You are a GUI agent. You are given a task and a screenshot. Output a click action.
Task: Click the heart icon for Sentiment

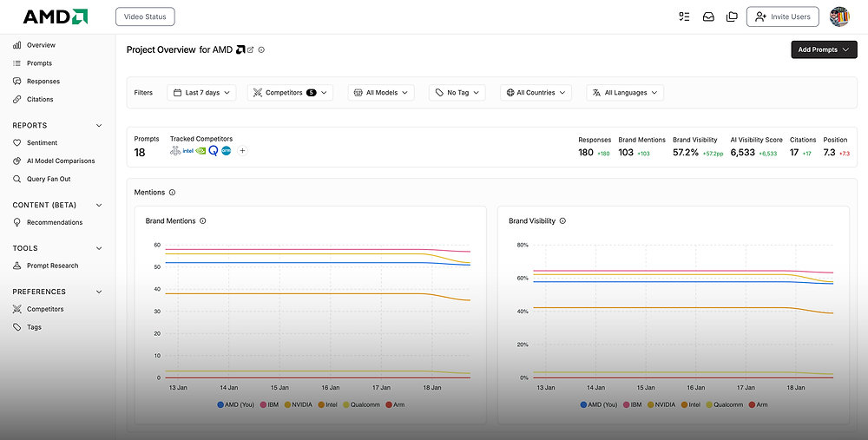pyautogui.click(x=17, y=143)
